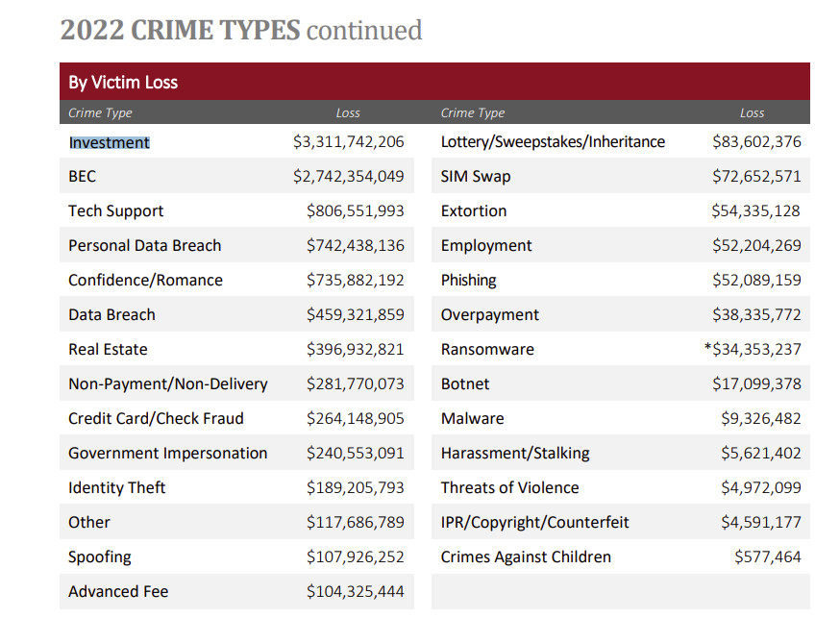Screen dimensions: 840x618
Task: Select the "Identity Theft" row label
Action: [x=116, y=488]
